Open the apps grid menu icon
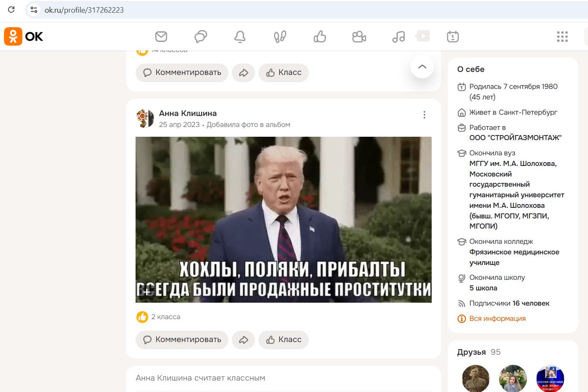588x392 pixels. tap(562, 37)
